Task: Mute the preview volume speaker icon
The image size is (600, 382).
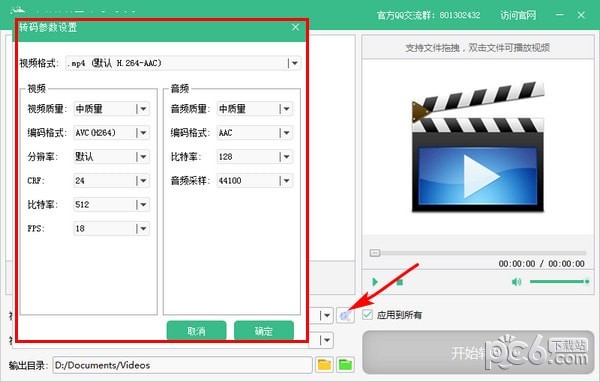Action: tap(516, 282)
